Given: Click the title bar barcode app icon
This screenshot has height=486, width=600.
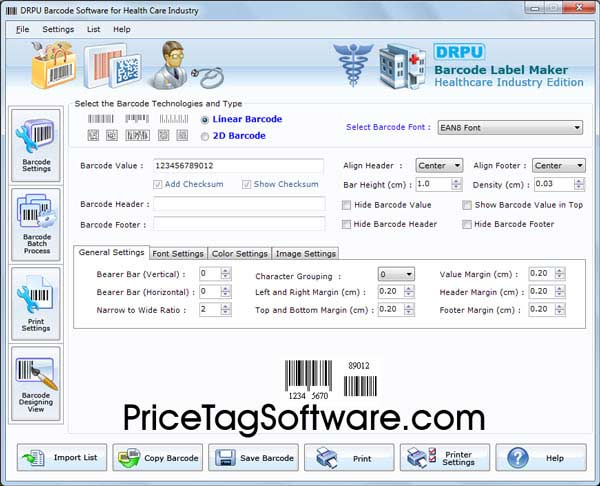Looking at the screenshot, I should pos(11,11).
